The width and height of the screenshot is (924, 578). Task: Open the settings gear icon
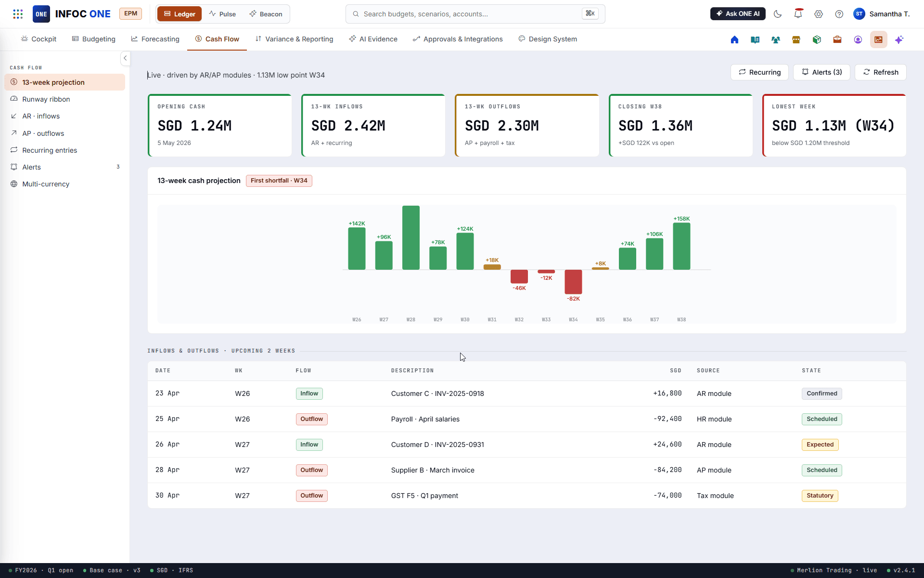click(x=819, y=14)
